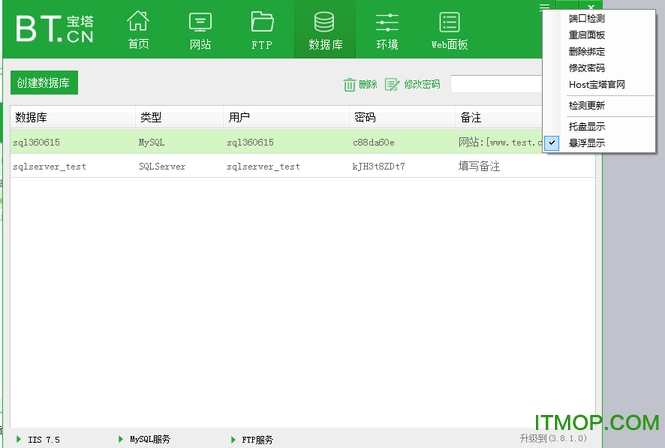Sort by 数据库 column header
The height and width of the screenshot is (448, 665).
(73, 117)
